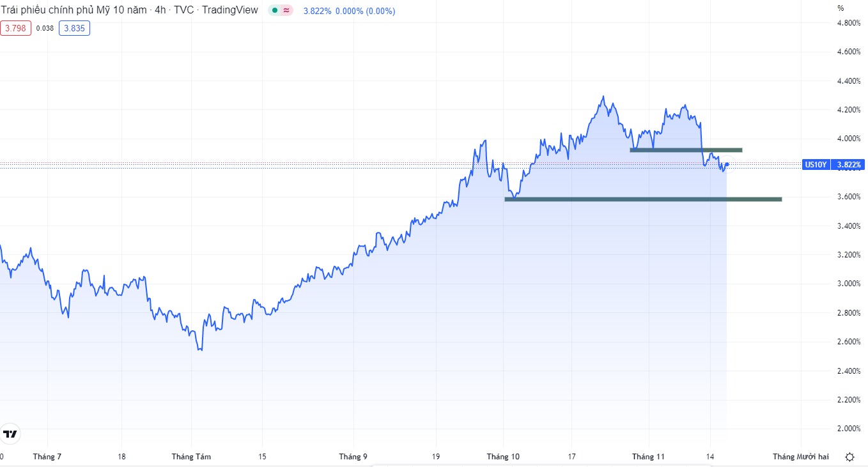Click the 0.038 spread value

click(x=45, y=28)
